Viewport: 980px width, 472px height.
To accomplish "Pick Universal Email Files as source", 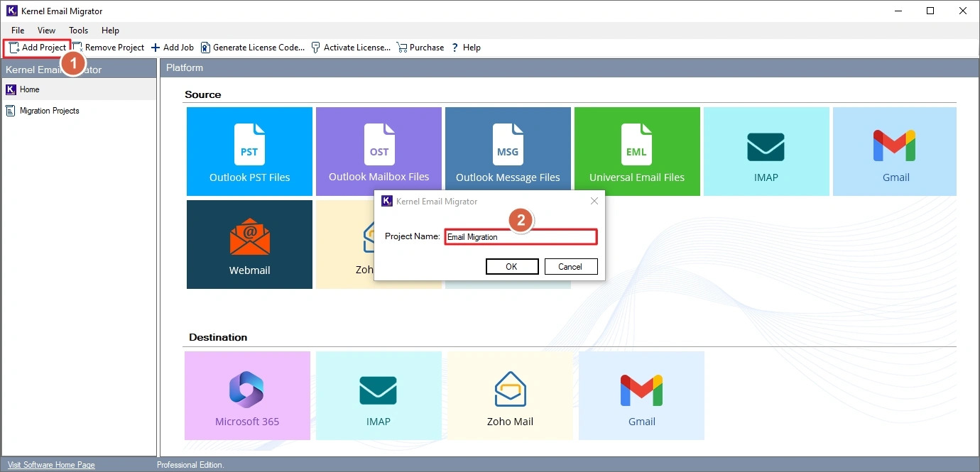I will (x=637, y=149).
